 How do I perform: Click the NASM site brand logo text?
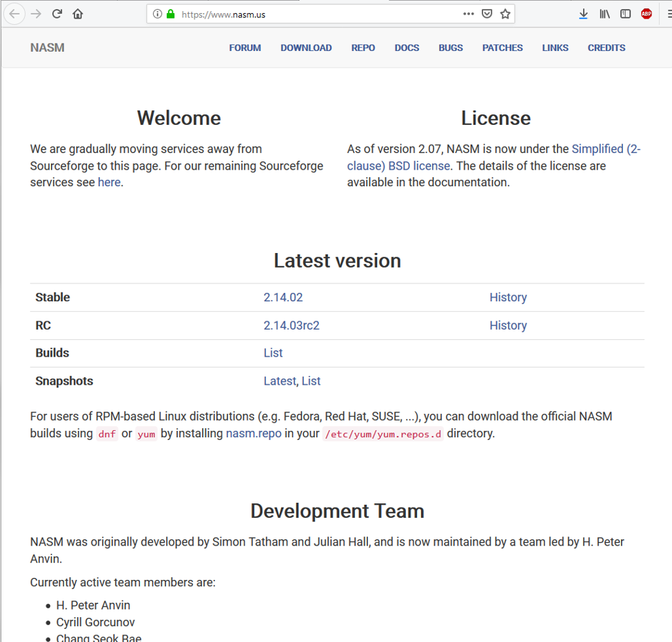[47, 48]
